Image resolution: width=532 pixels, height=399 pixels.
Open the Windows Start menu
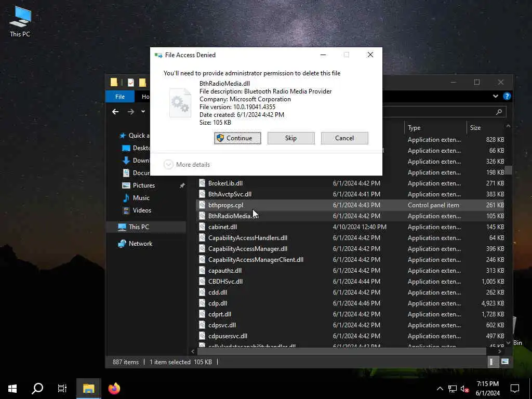pos(12,389)
